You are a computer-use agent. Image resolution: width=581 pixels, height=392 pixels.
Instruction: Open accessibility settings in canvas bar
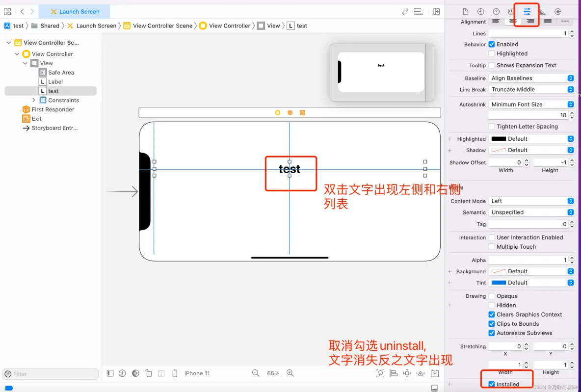point(122,373)
